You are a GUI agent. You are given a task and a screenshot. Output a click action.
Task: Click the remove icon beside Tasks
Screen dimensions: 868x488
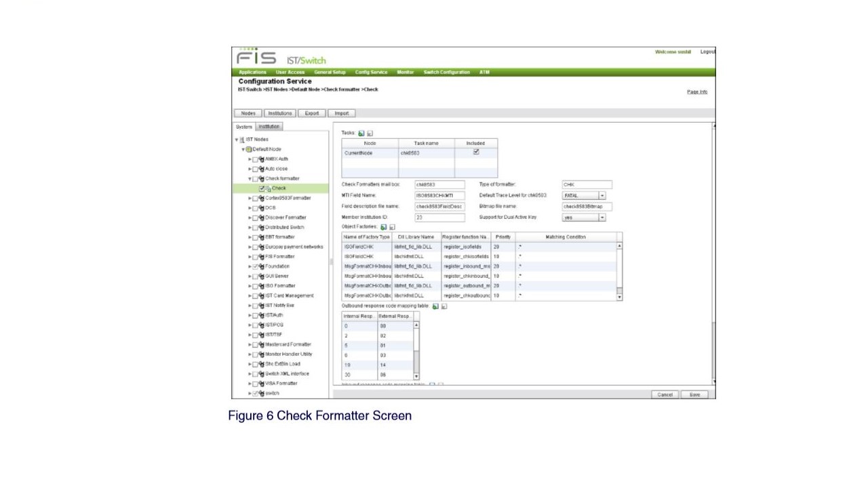point(370,134)
